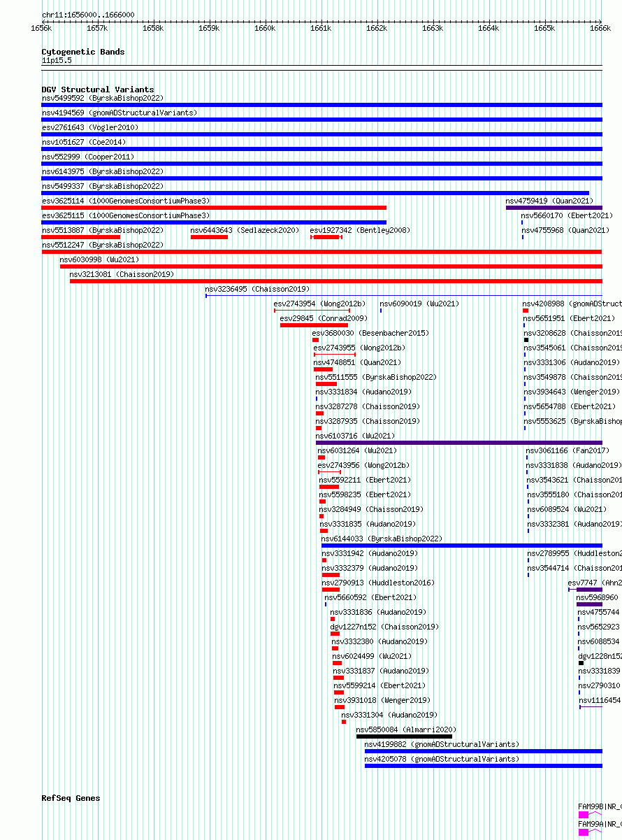Open variant nsv1051627 (Coe2014)

point(83,143)
